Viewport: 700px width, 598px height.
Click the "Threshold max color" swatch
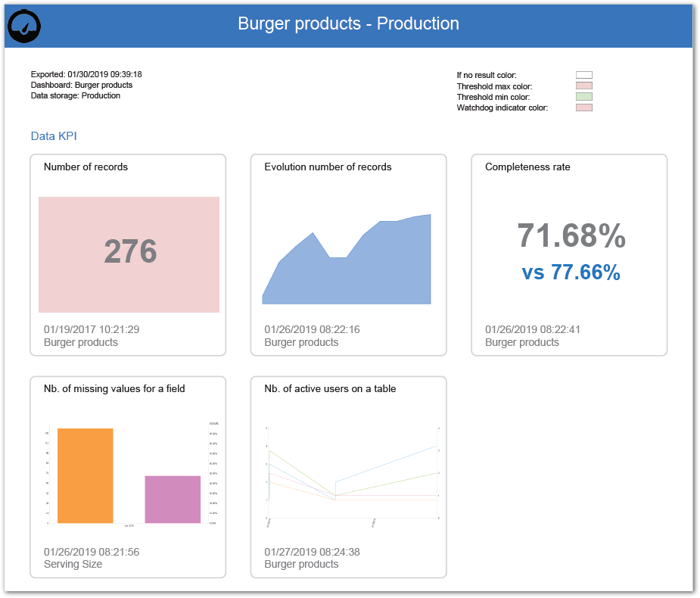click(x=583, y=86)
